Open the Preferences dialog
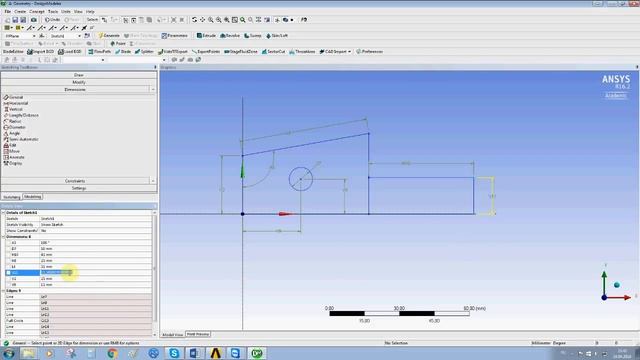640x360 pixels. tap(369, 52)
